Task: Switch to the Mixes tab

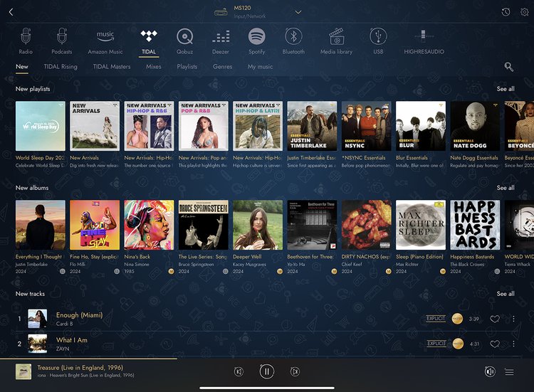Action: click(x=154, y=67)
